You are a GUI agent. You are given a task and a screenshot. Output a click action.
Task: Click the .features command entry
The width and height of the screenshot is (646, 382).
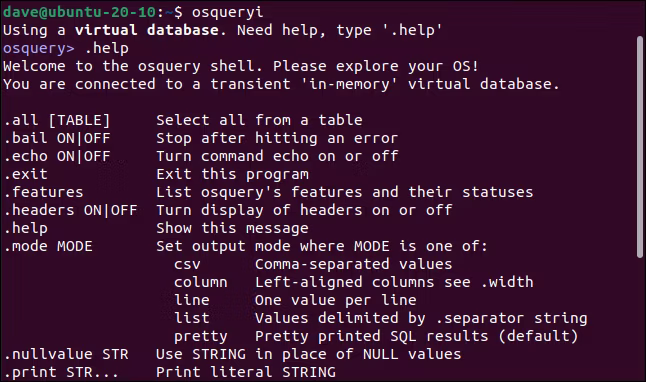[44, 192]
